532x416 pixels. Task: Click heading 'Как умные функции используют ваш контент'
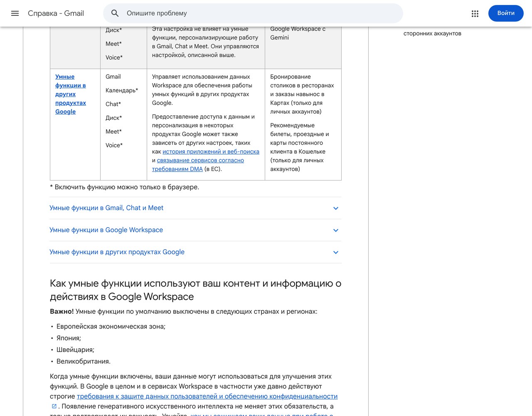coord(195,290)
